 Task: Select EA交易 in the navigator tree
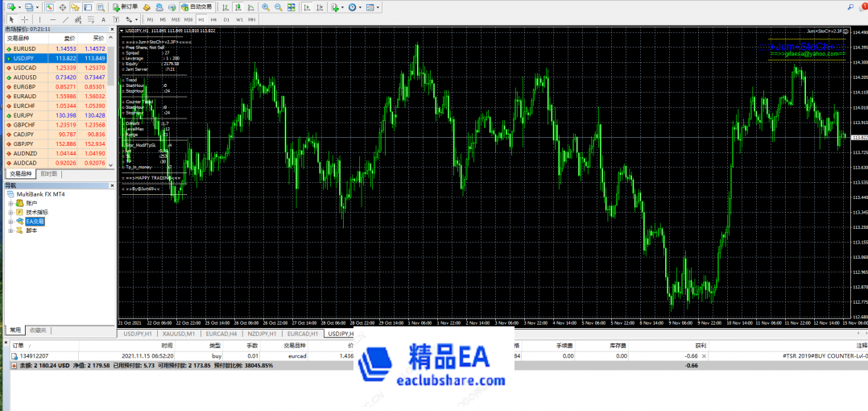point(35,221)
